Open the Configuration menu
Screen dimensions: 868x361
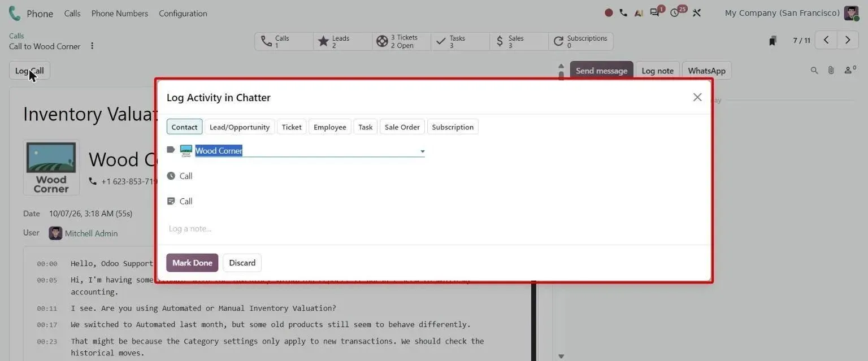tap(183, 13)
